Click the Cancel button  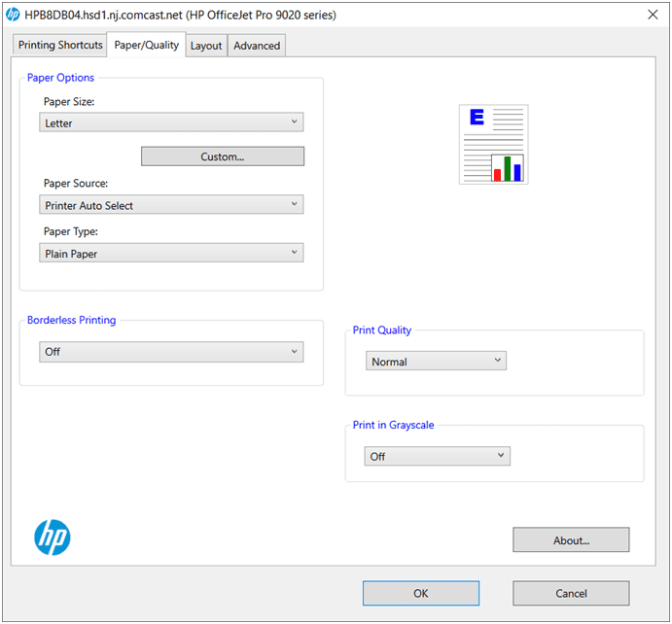(571, 593)
